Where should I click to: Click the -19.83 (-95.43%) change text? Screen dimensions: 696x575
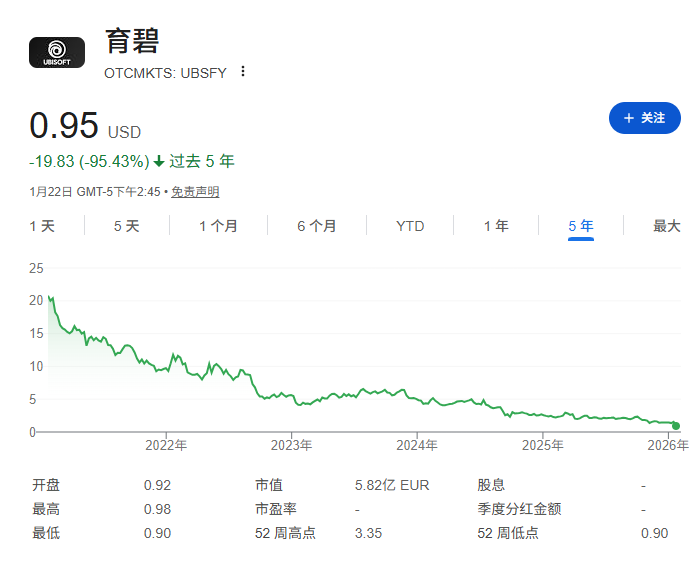pos(89,161)
